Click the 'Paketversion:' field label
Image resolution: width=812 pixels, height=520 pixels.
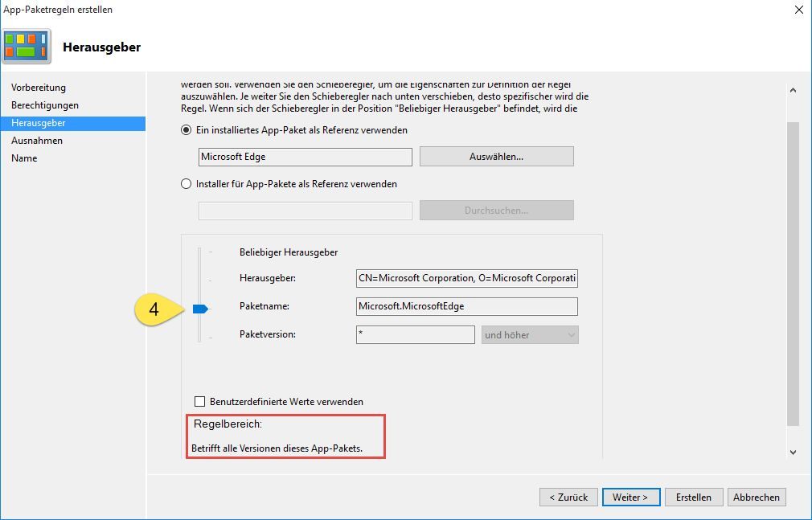pos(268,334)
